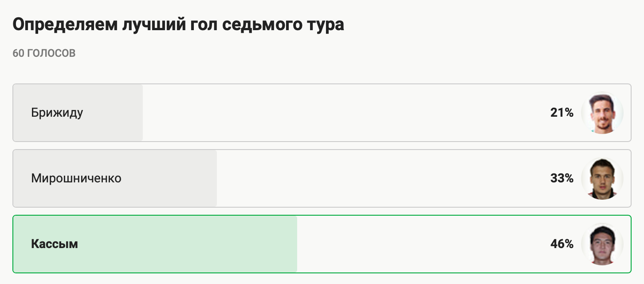
Task: Click the grey progress bar of Брижиду
Action: (78, 113)
